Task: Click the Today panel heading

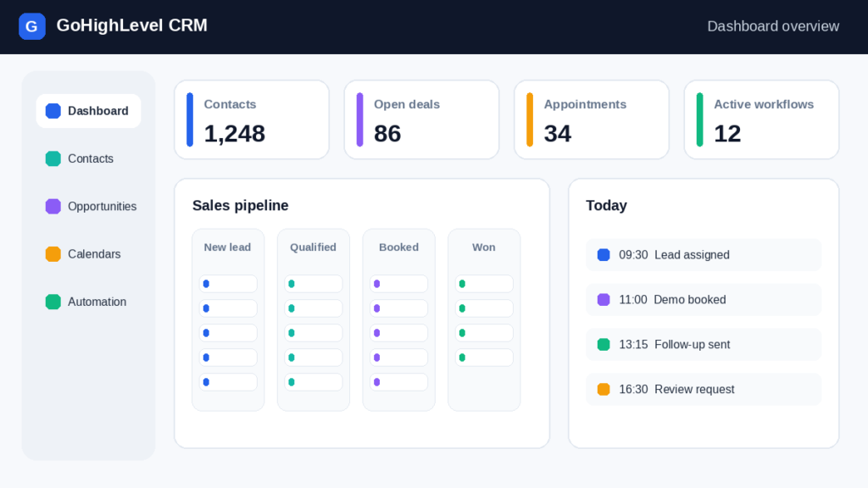Action: pos(606,205)
